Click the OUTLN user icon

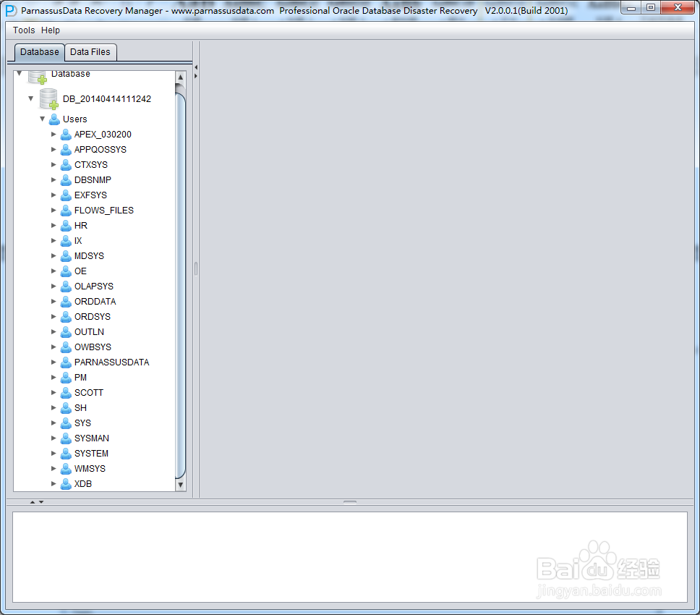click(66, 332)
